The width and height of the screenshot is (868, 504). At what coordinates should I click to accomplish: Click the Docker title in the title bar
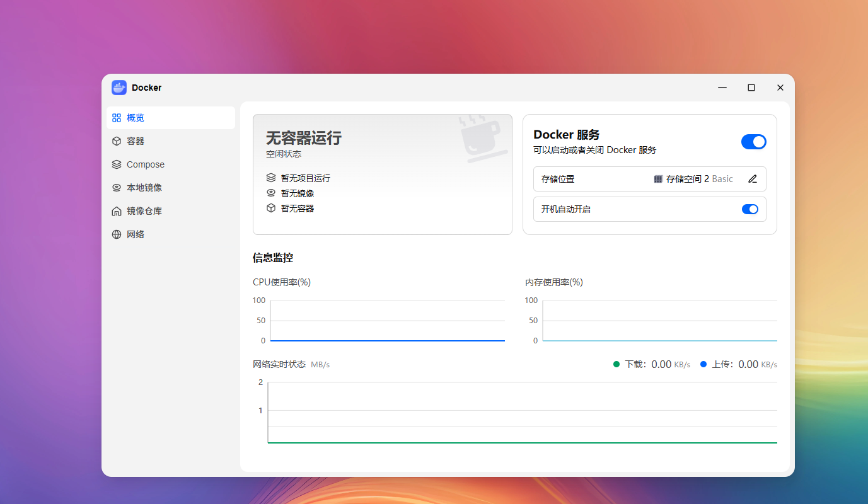point(147,88)
